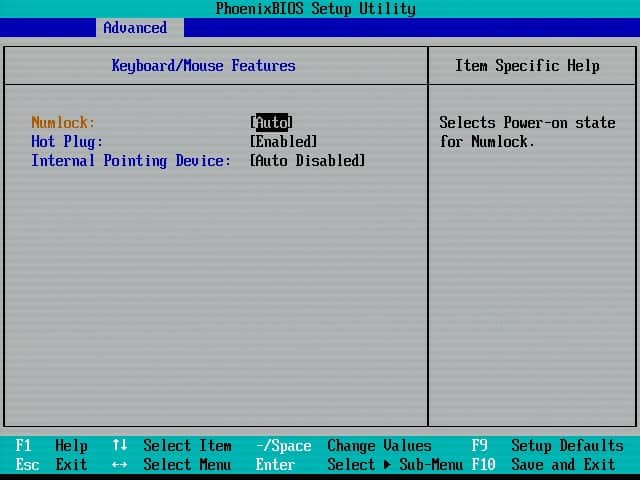
Task: Click the Keyboard/Mouse Features heading
Action: [x=203, y=66]
